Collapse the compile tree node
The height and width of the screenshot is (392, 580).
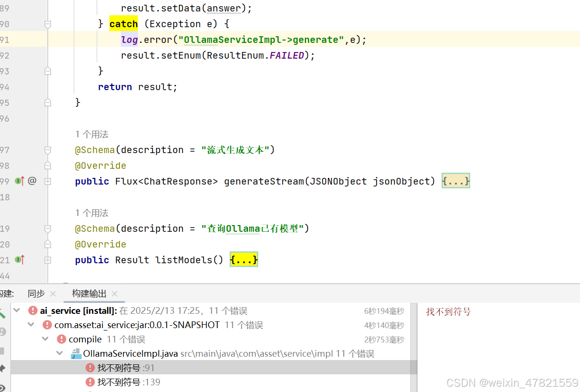(x=45, y=339)
